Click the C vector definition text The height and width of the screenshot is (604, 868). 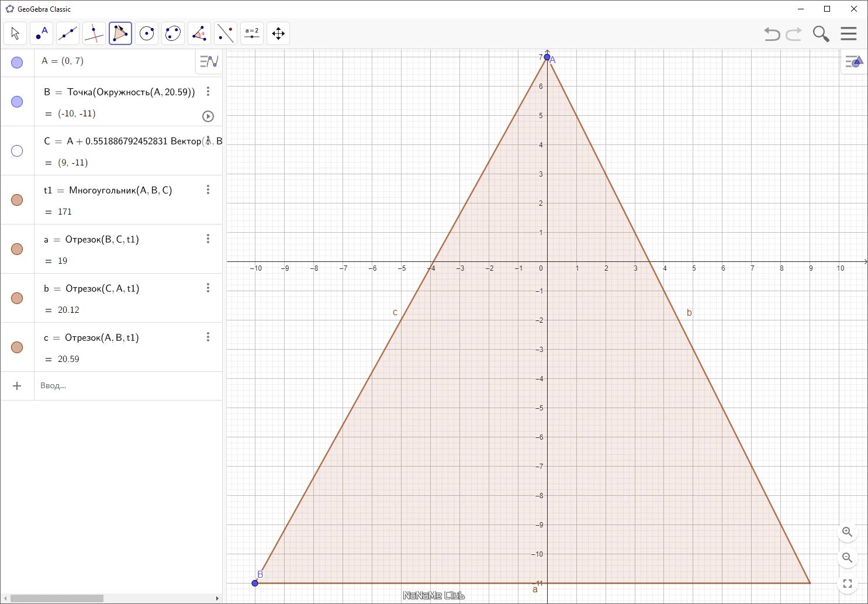click(x=133, y=141)
